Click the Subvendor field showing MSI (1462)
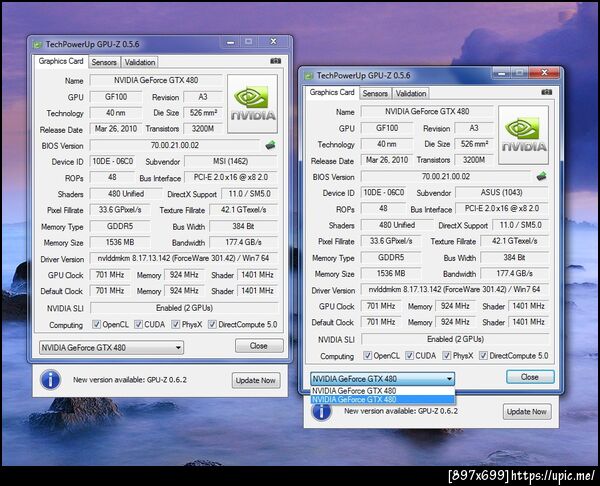600x486 pixels. pyautogui.click(x=231, y=161)
